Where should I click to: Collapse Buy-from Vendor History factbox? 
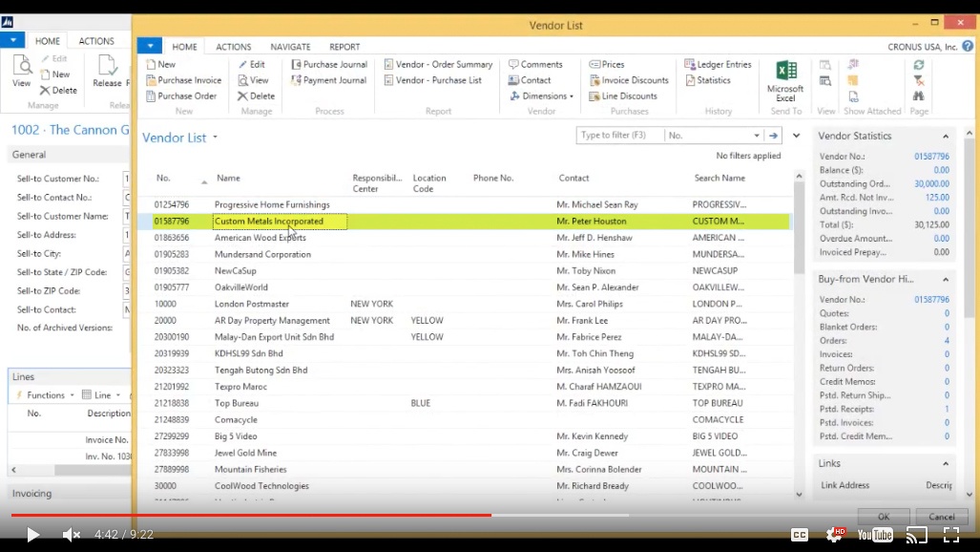[946, 279]
